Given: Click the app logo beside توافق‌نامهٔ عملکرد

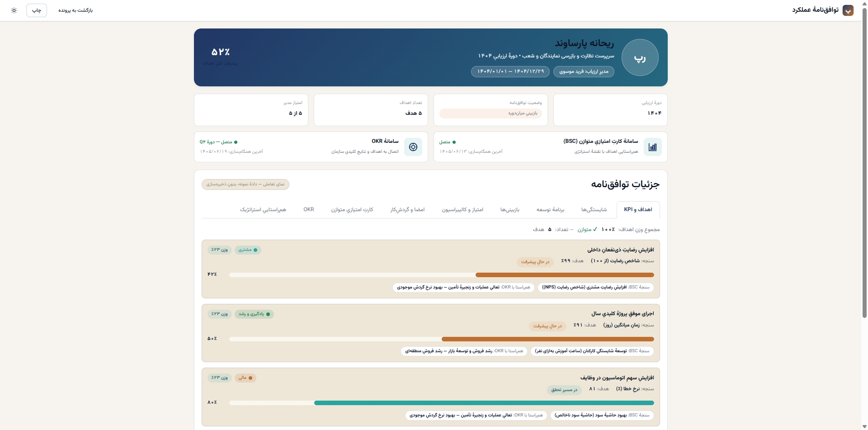Looking at the screenshot, I should [x=848, y=10].
